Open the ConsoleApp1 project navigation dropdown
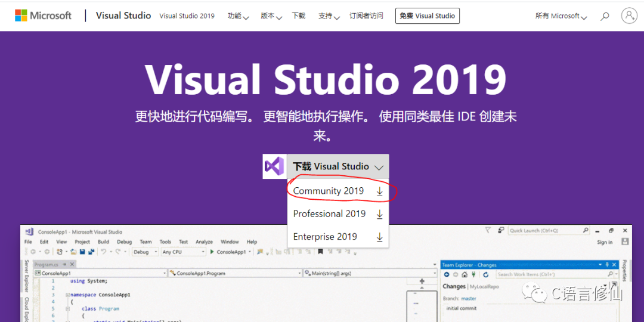Image resolution: width=644 pixels, height=322 pixels. (x=101, y=273)
